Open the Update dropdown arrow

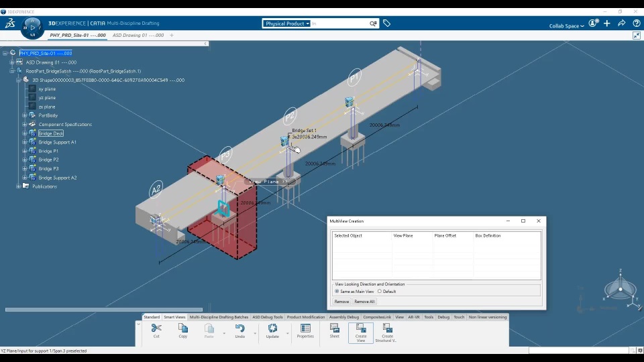tap(288, 333)
